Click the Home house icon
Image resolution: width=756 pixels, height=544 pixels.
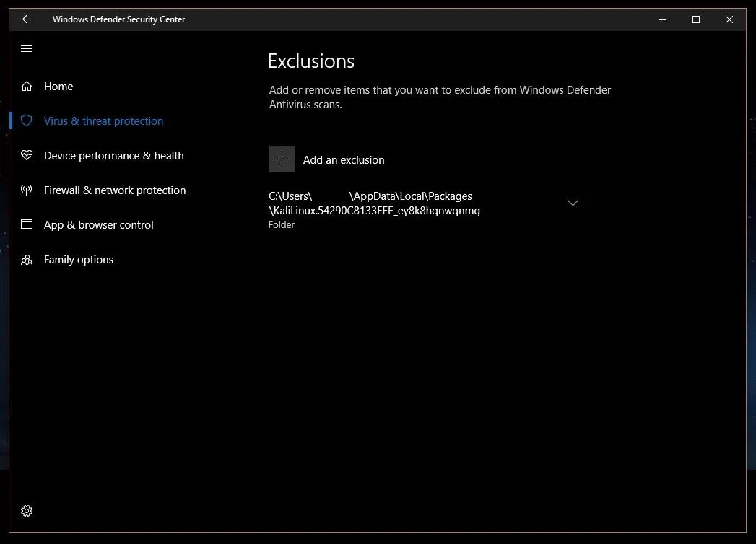(x=27, y=87)
